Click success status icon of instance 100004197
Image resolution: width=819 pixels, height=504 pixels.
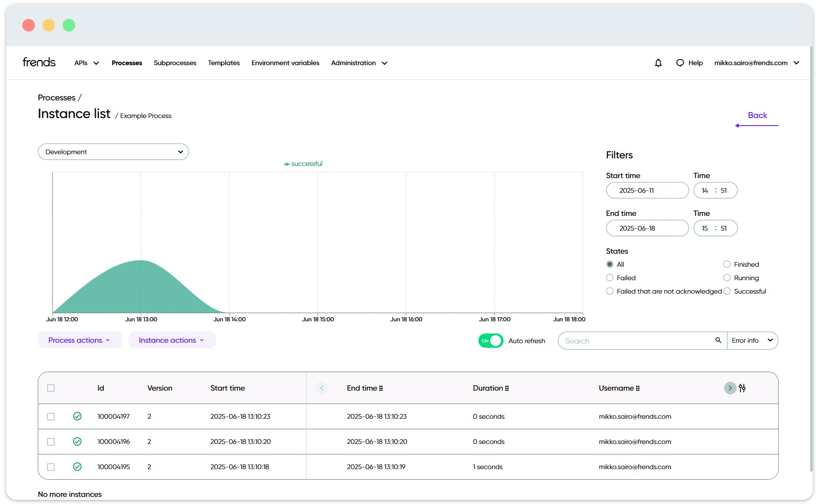click(77, 416)
